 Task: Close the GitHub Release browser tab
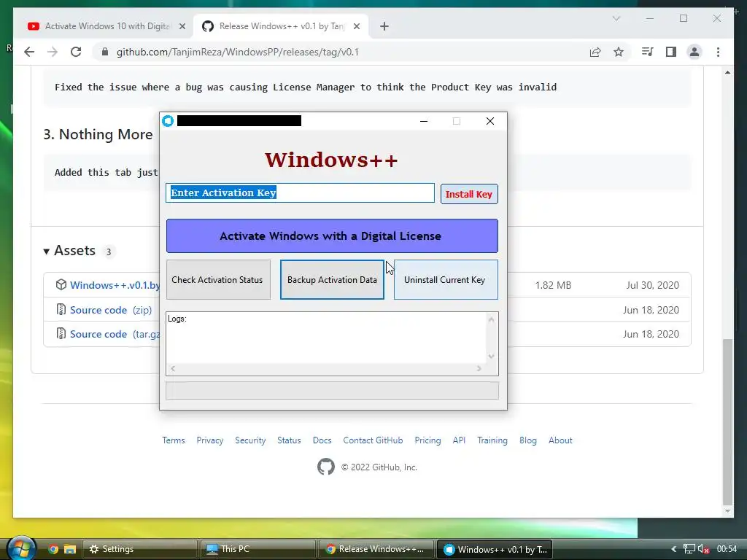click(356, 26)
